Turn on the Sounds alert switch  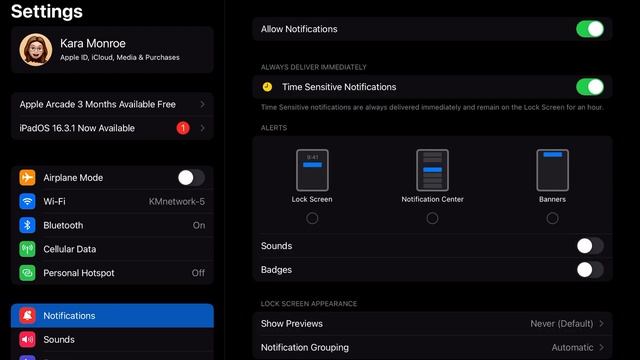590,246
